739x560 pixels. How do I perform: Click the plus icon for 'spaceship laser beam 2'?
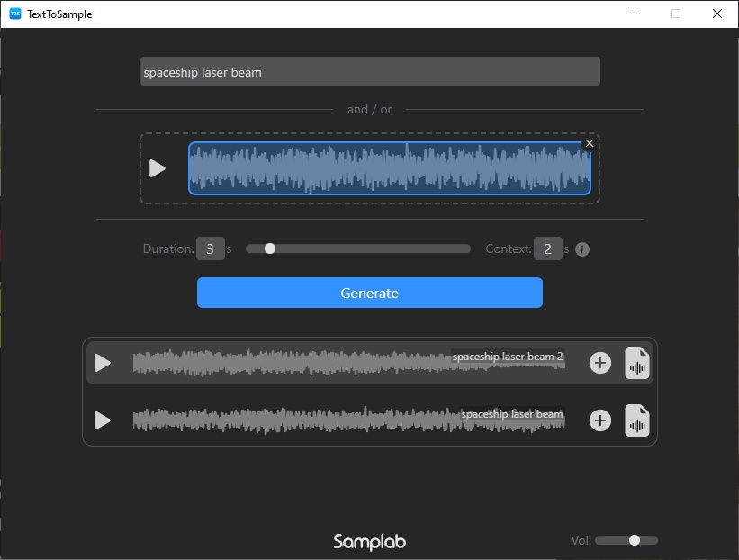click(x=600, y=363)
